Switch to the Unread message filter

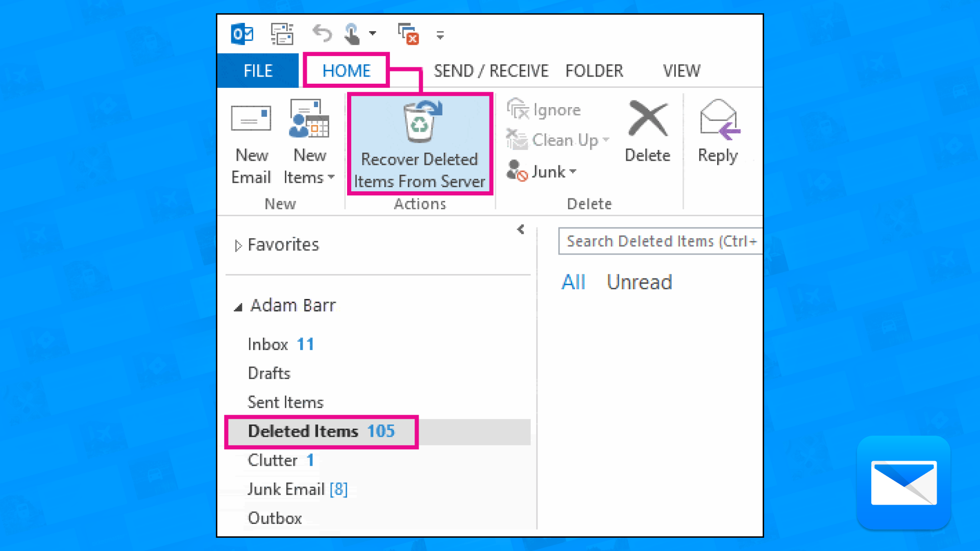point(639,282)
